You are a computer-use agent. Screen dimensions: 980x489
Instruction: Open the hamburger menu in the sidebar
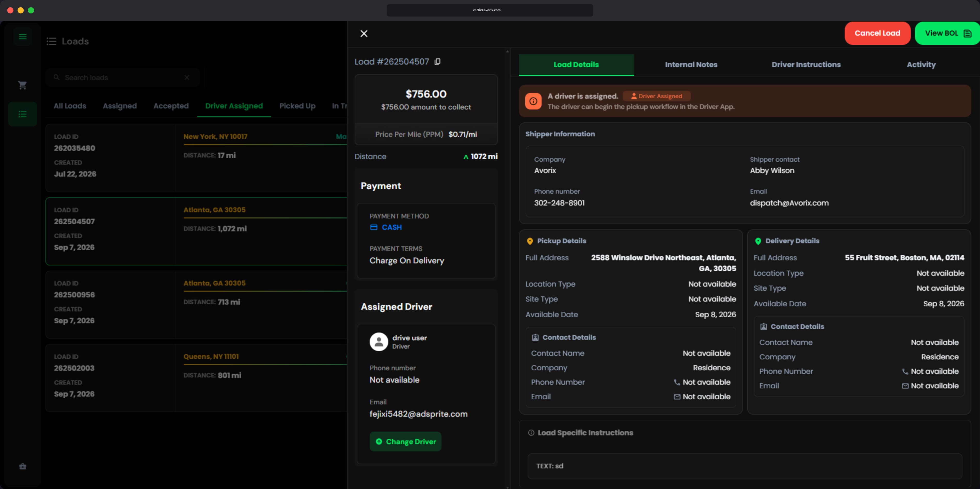[22, 36]
